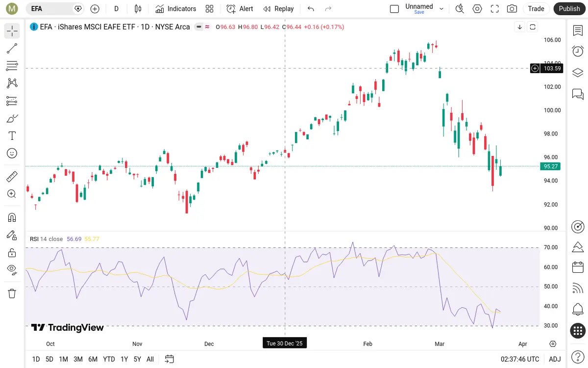Enter fullscreen mode
This screenshot has height=368, width=588.
pyautogui.click(x=494, y=9)
